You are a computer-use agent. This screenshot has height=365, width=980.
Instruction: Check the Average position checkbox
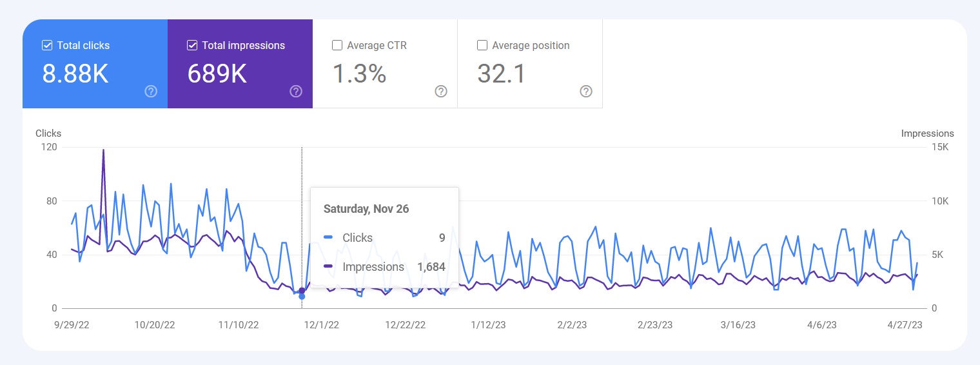pos(482,46)
